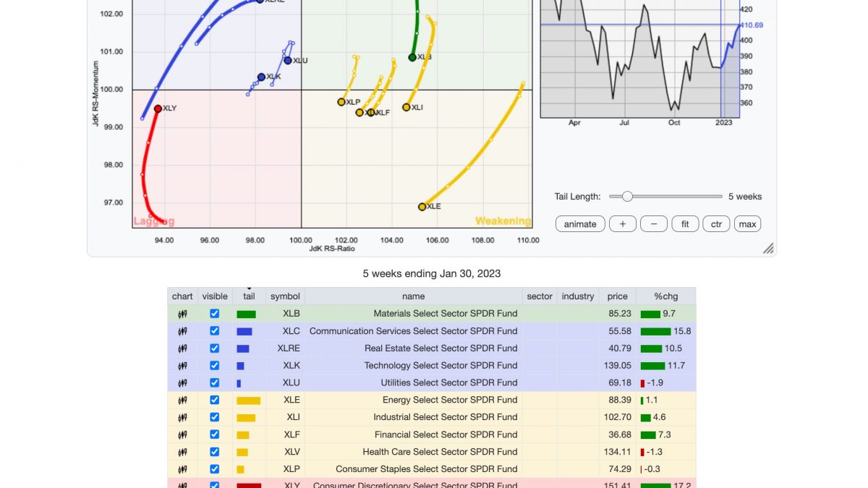Viewport: 868px width, 488px height.
Task: Sort table by industry column
Action: pyautogui.click(x=578, y=296)
